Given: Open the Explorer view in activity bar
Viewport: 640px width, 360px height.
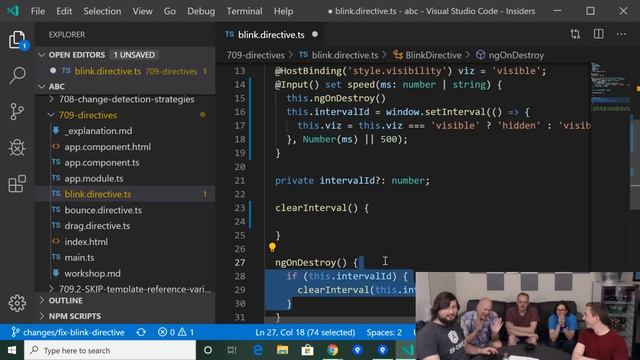Looking at the screenshot, I should coord(17,40).
